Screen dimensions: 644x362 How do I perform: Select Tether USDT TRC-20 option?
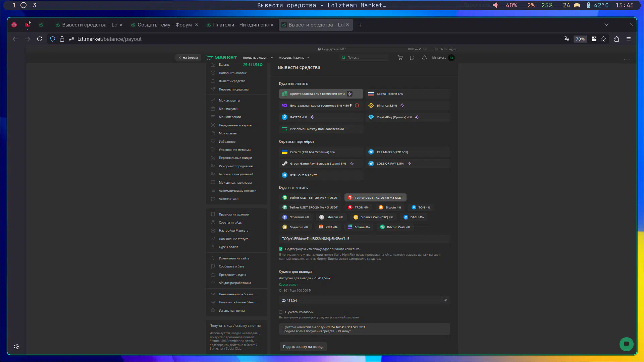(375, 198)
